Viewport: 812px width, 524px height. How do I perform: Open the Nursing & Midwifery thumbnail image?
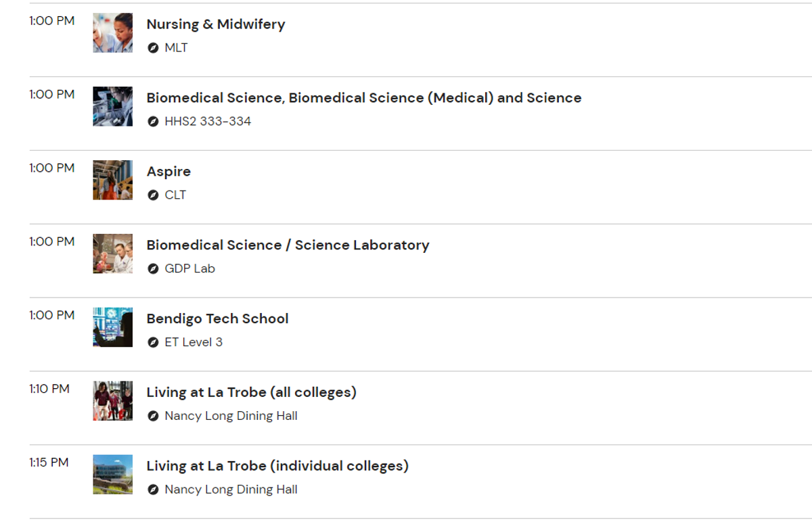coord(113,32)
